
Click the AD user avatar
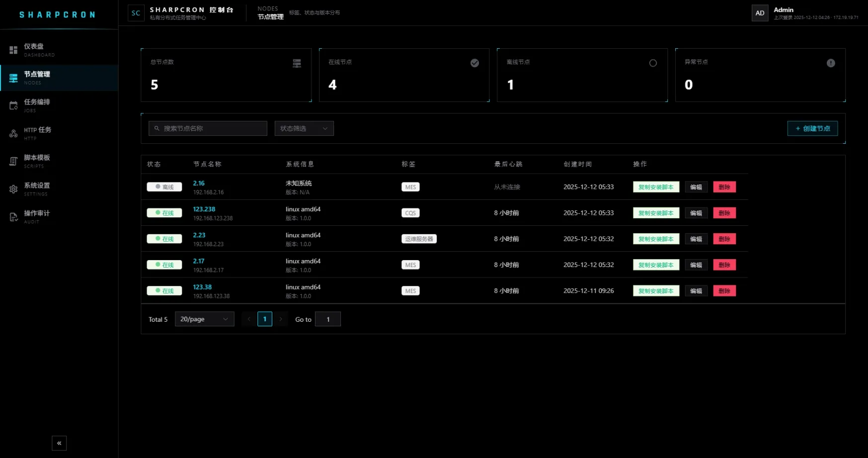(x=760, y=13)
